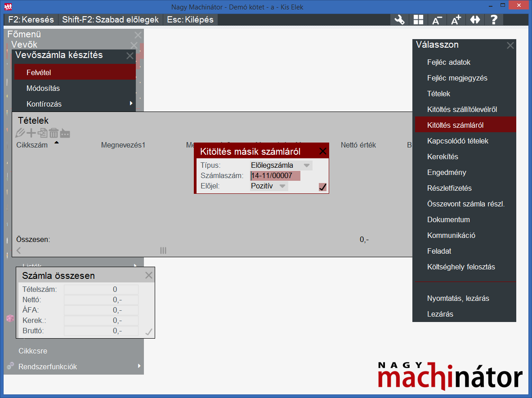This screenshot has height=398, width=532.
Task: Click the pink dice icon in the sidebar
Action: click(x=10, y=318)
